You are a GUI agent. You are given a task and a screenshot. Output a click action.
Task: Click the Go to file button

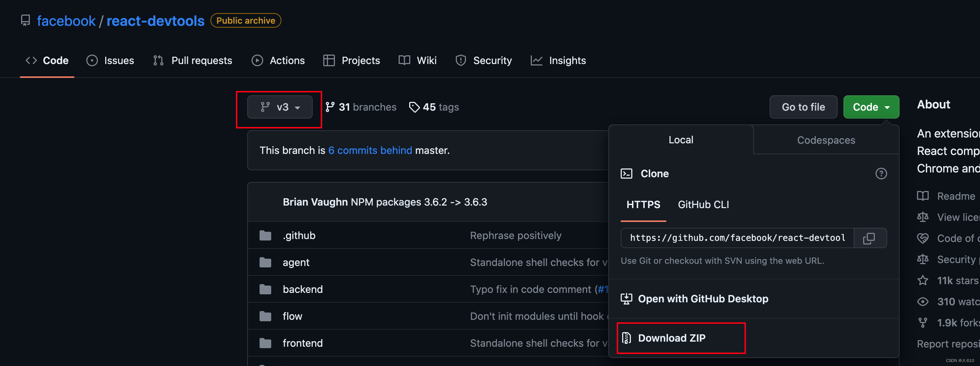tap(803, 107)
